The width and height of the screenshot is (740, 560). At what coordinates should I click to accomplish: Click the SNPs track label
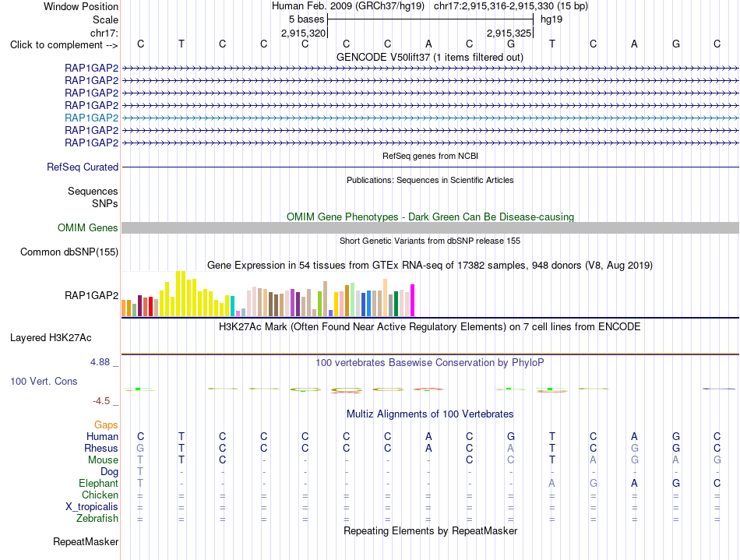click(105, 203)
